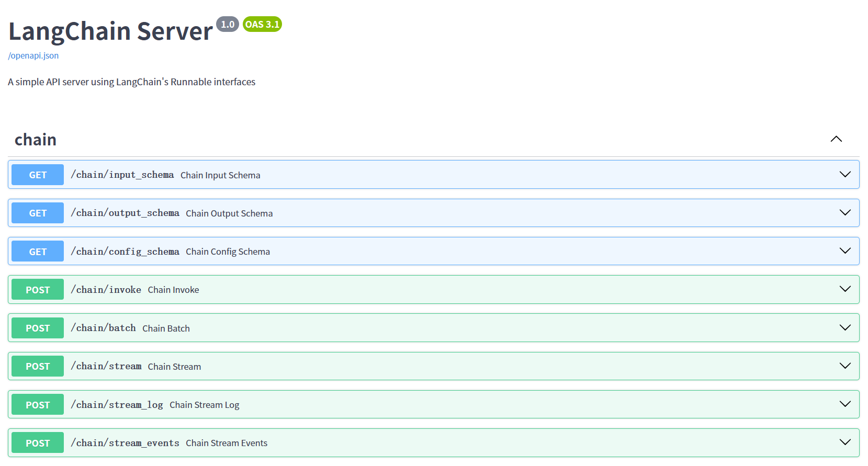This screenshot has height=466, width=868.
Task: Click POST badge for Chain Batch
Action: (38, 328)
